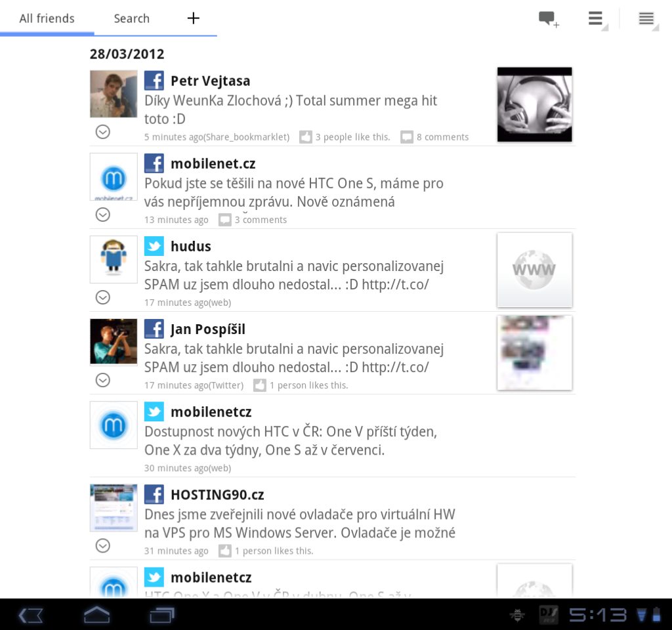
Task: Select the thumbs-up icon on Jan Pospíšil's post
Action: (260, 385)
